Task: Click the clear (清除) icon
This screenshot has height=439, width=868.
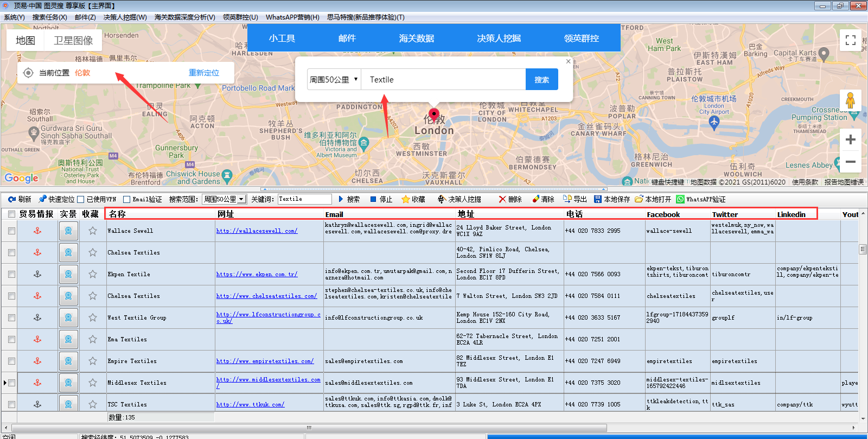Action: tap(535, 199)
